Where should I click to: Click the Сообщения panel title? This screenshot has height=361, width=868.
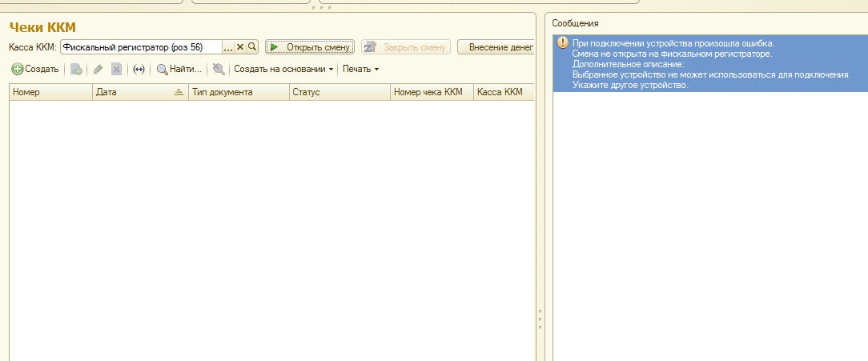coord(575,24)
